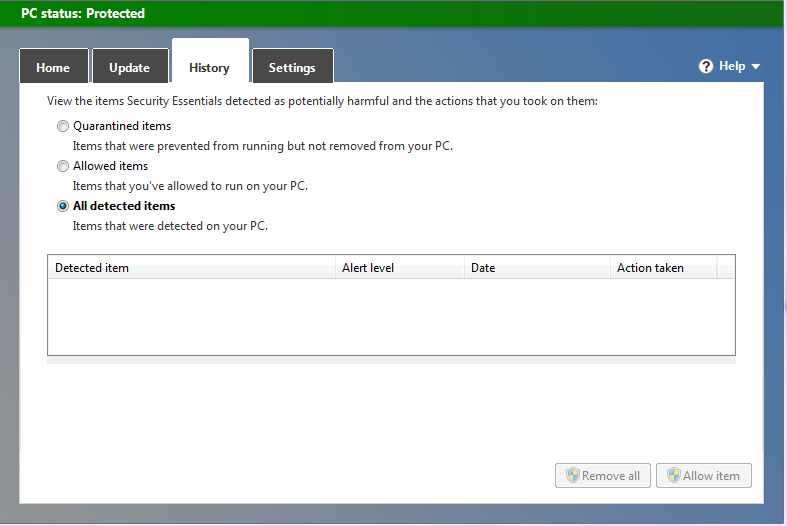Viewport: 787px width, 526px height.
Task: Select the History tab
Action: coord(210,61)
